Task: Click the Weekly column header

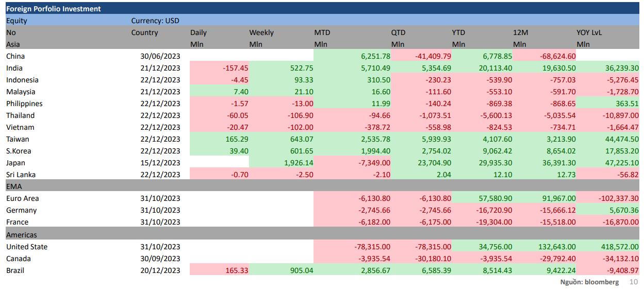Action: [x=261, y=32]
